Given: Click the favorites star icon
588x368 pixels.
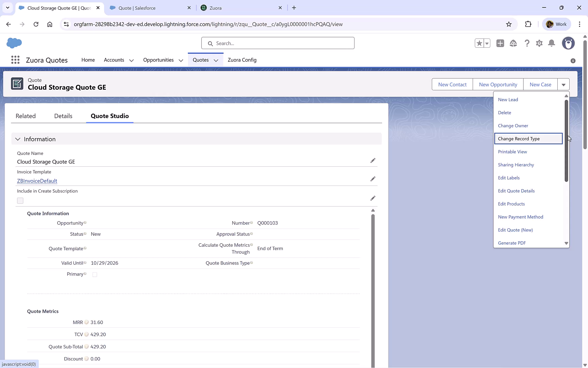Looking at the screenshot, I should point(479,43).
